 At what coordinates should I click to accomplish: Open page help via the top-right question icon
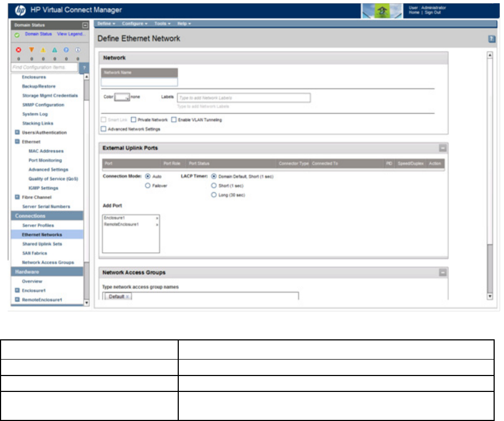[492, 39]
